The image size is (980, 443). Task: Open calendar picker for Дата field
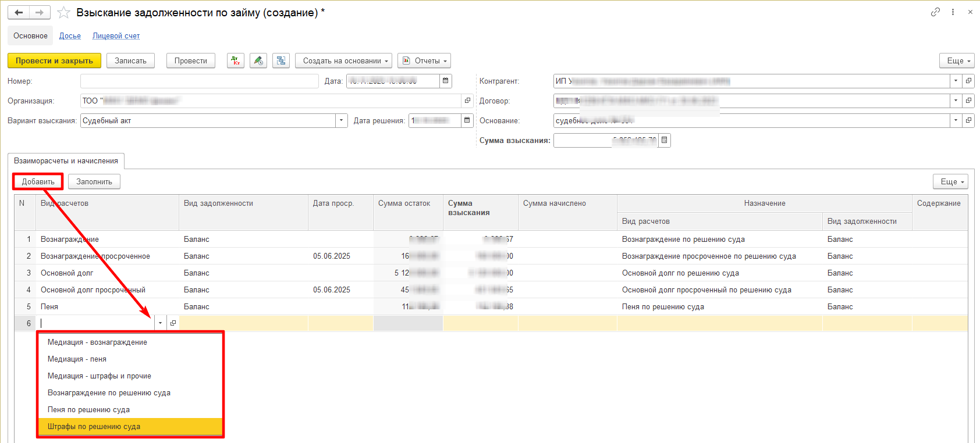pyautogui.click(x=446, y=81)
